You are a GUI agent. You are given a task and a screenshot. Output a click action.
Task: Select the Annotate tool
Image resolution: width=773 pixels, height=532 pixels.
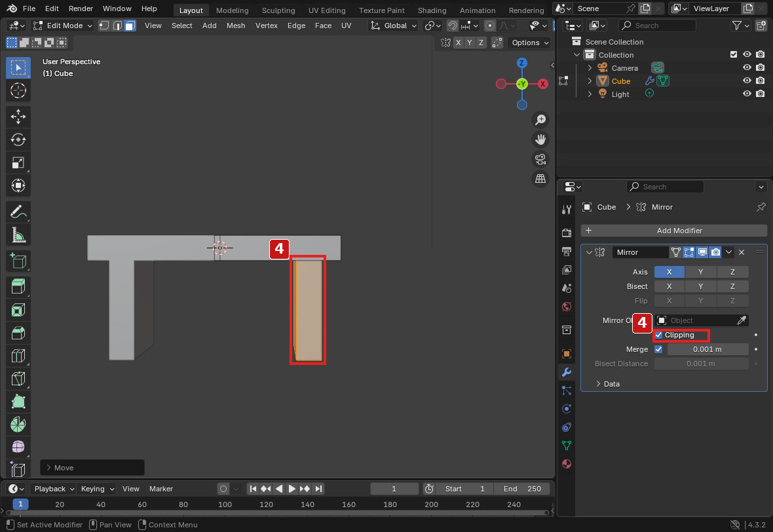click(x=18, y=212)
